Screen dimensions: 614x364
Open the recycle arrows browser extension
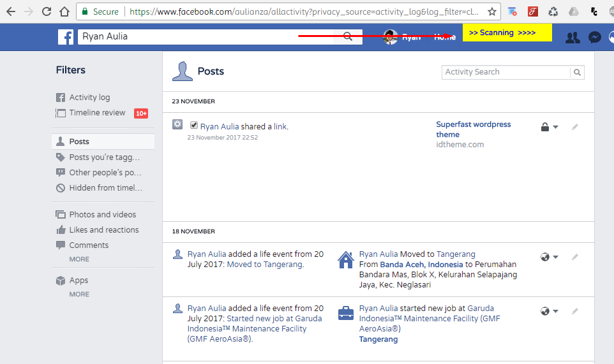[553, 11]
